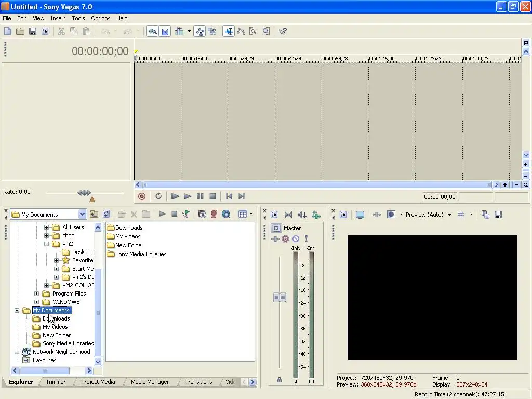The image size is (532, 399).
Task: Open the Options menu
Action: pos(100,18)
